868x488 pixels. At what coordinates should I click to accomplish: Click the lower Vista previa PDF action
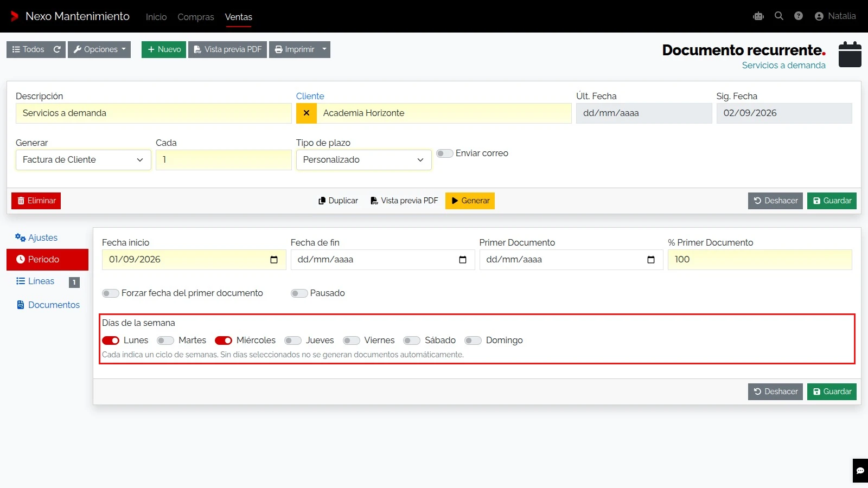404,201
